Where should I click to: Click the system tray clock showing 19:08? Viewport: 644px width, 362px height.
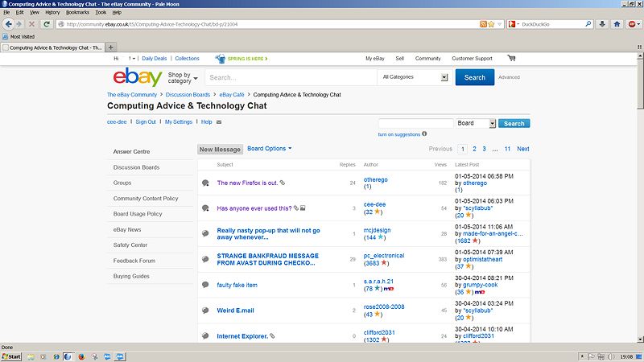coord(626,356)
